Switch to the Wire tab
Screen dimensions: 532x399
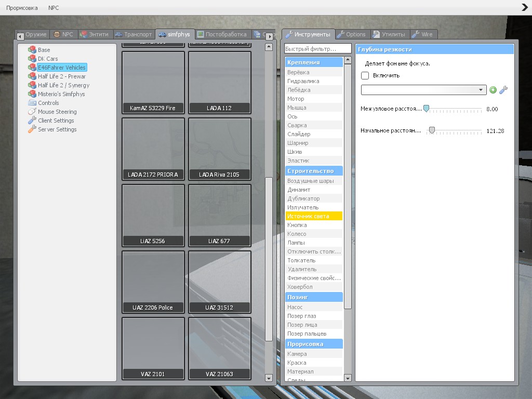pyautogui.click(x=423, y=34)
